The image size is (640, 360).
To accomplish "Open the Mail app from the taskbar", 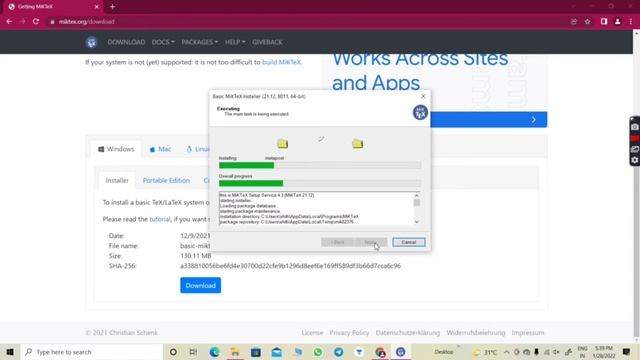I will 277,352.
